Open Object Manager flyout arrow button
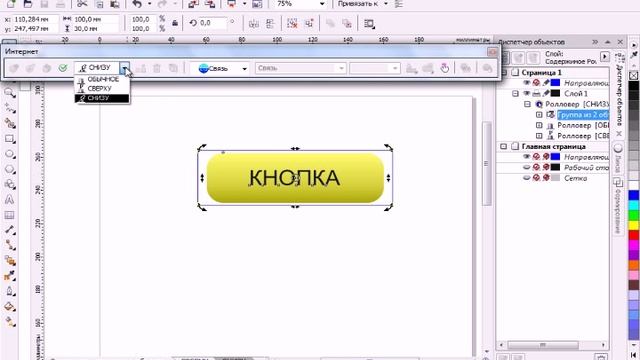Image resolution: width=640 pixels, height=360 pixels. pos(604,57)
